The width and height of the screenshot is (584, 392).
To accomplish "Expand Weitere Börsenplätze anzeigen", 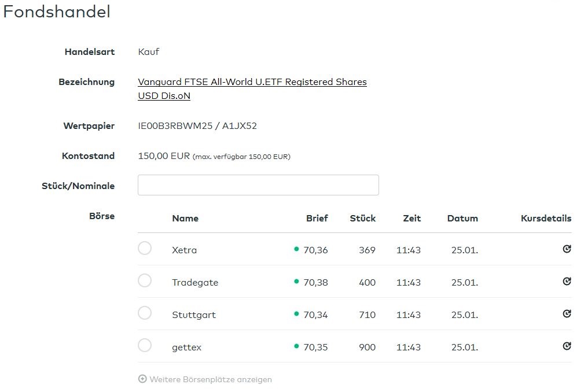I will click(x=205, y=379).
